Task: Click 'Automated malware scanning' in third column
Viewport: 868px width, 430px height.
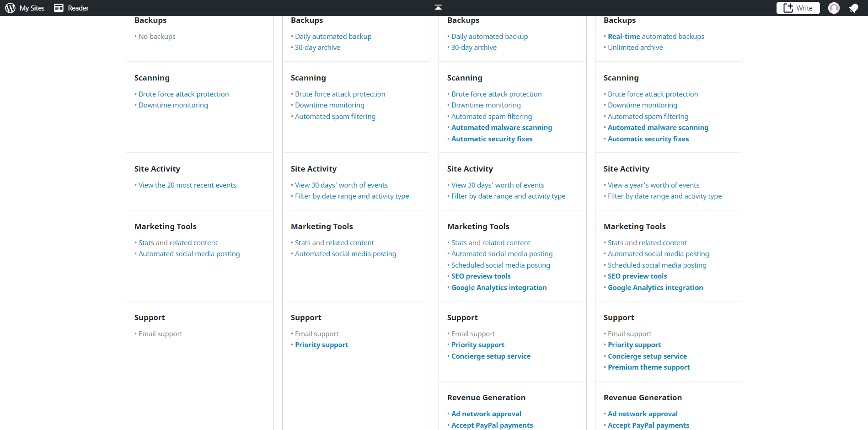Action: point(502,128)
